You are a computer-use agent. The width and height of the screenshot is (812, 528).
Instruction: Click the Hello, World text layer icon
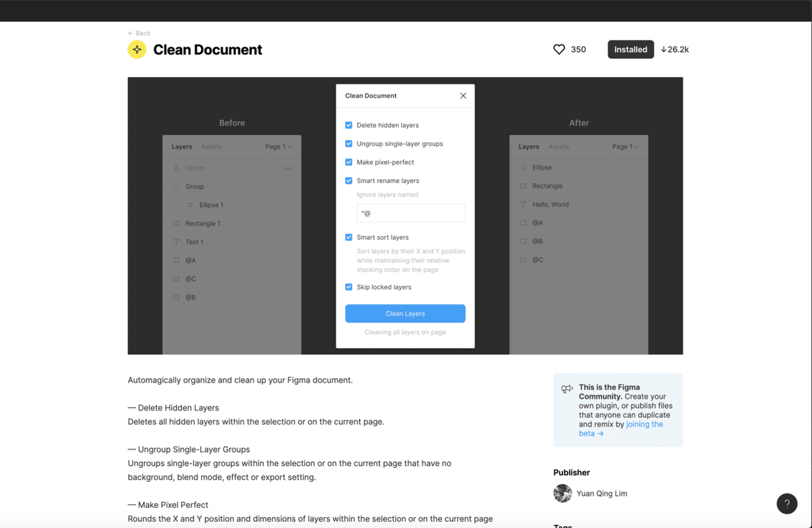coord(524,204)
